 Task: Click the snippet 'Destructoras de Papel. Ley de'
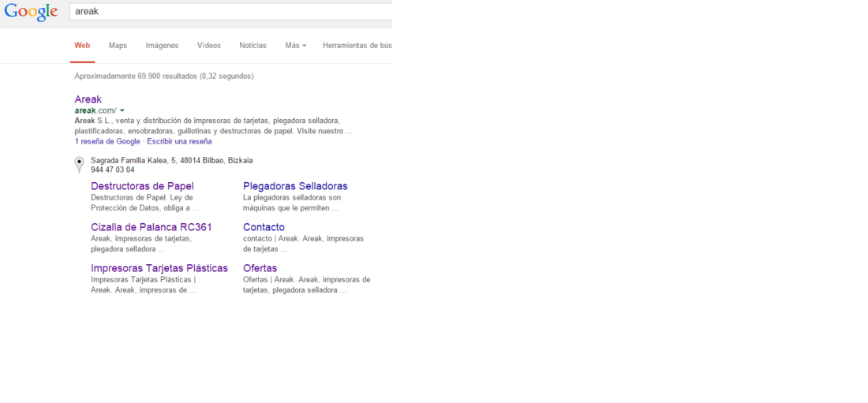pos(144,203)
